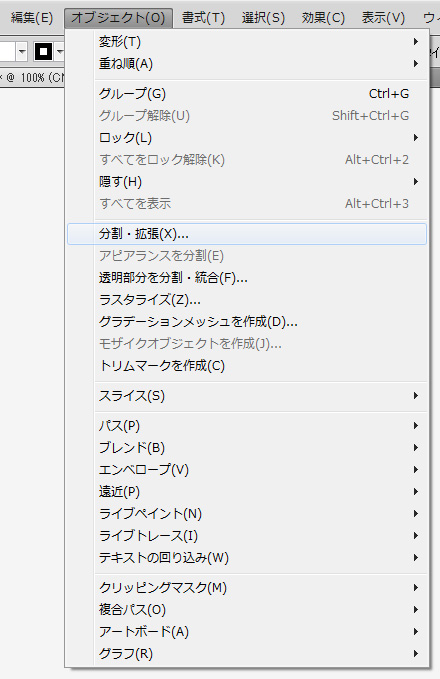
Task: Expand the クリッピングマスク(M) submenu
Action: (x=247, y=588)
